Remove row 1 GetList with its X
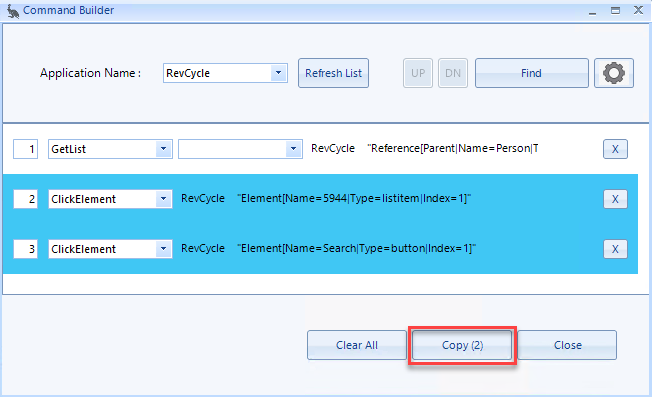652x397 pixels. [615, 149]
